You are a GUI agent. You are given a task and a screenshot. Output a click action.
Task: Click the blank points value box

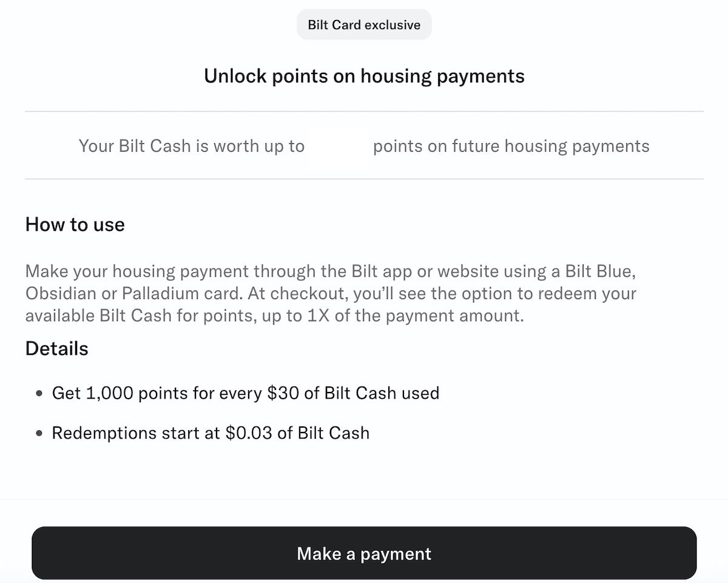(339, 146)
